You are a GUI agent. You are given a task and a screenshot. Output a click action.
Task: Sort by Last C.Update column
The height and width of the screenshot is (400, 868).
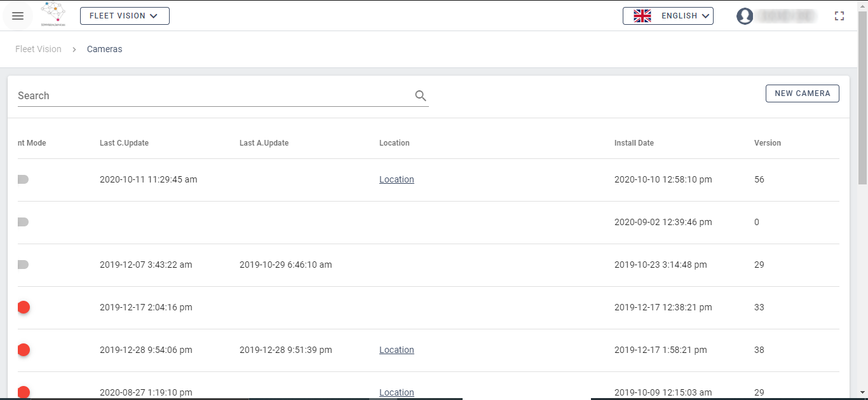pos(124,143)
